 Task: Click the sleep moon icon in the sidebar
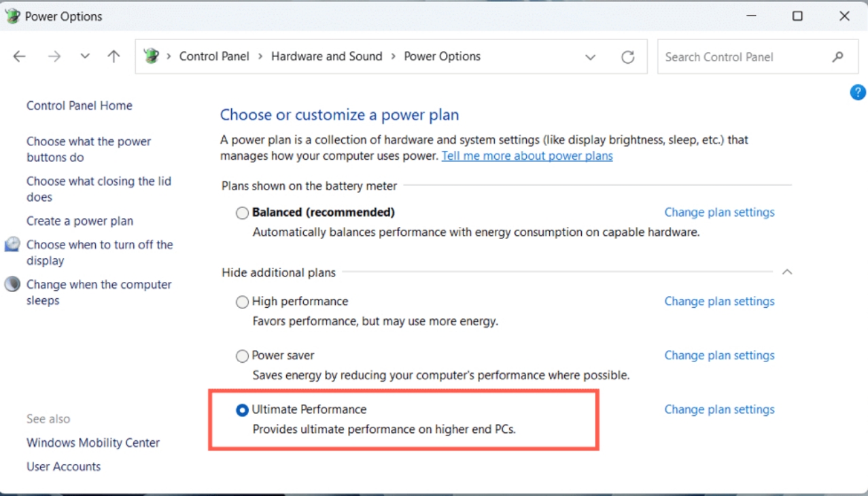coord(12,284)
